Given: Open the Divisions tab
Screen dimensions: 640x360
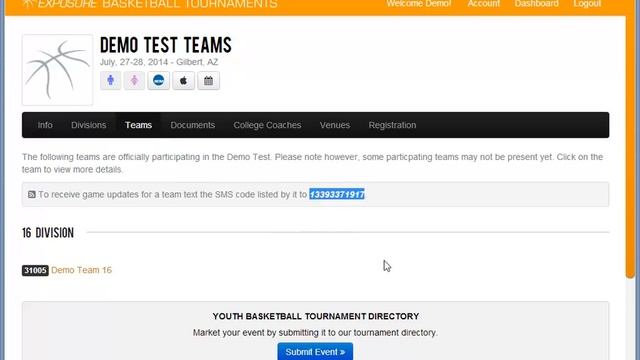Looking at the screenshot, I should (x=89, y=125).
